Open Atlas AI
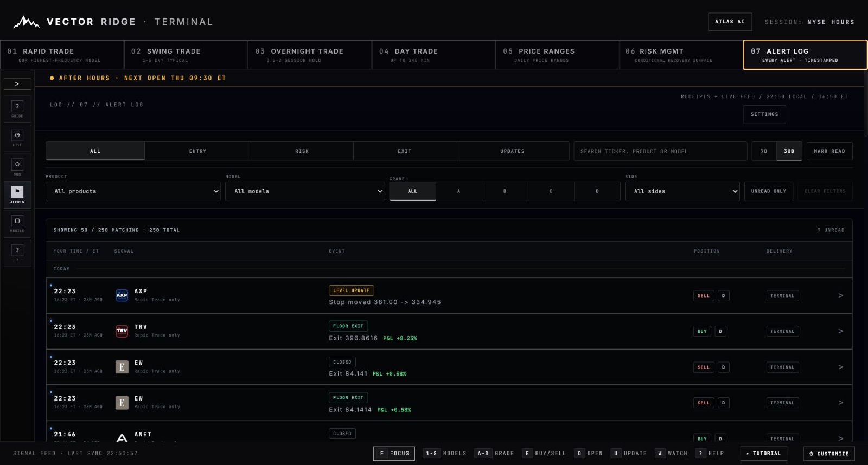The image size is (868, 465). 730,22
